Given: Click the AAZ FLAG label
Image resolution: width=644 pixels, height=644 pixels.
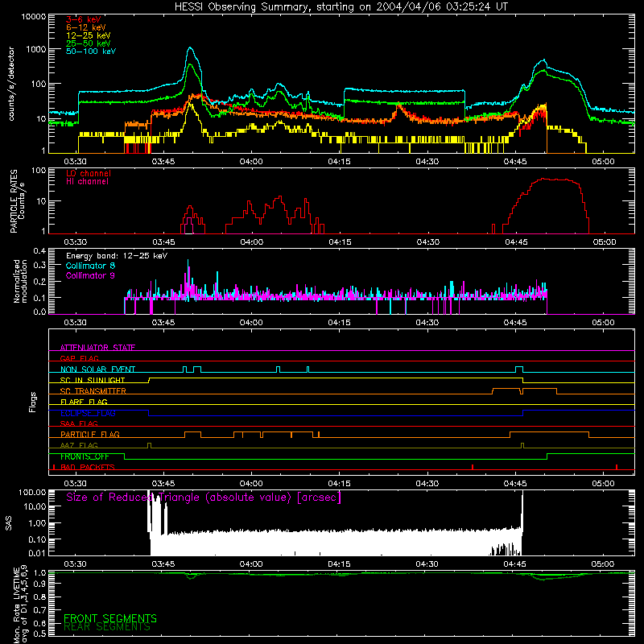Looking at the screenshot, I should [x=79, y=445].
